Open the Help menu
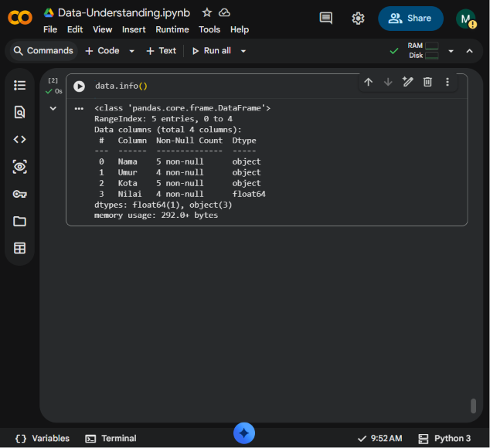 [x=240, y=29]
